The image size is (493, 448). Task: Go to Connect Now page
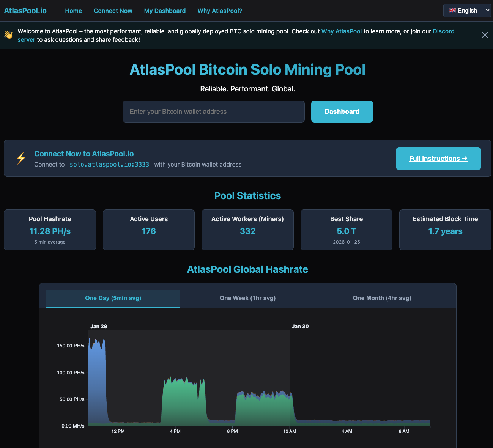pos(113,11)
